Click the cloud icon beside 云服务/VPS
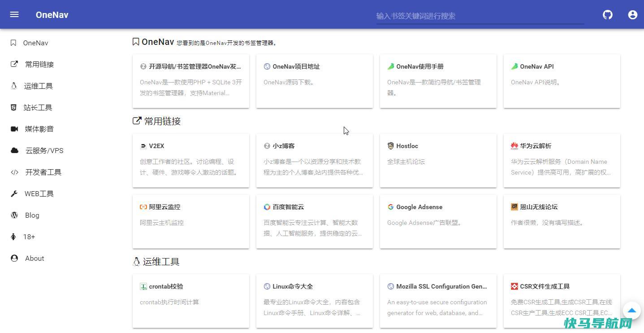 15,150
